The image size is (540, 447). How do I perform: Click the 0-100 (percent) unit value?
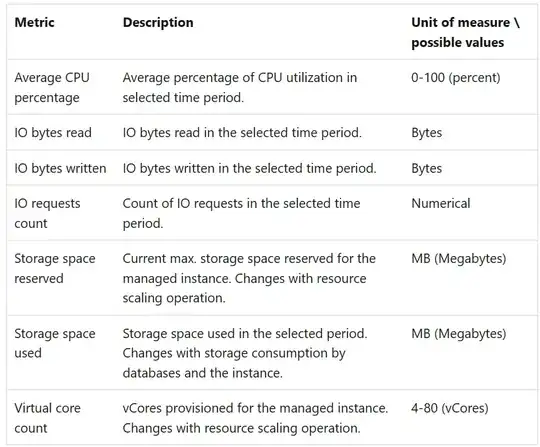(456, 78)
